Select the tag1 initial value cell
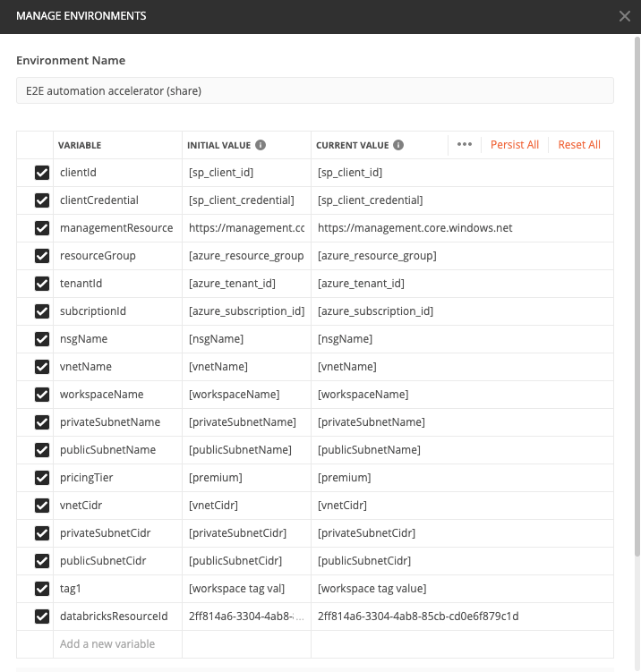641x672 pixels. (x=245, y=589)
